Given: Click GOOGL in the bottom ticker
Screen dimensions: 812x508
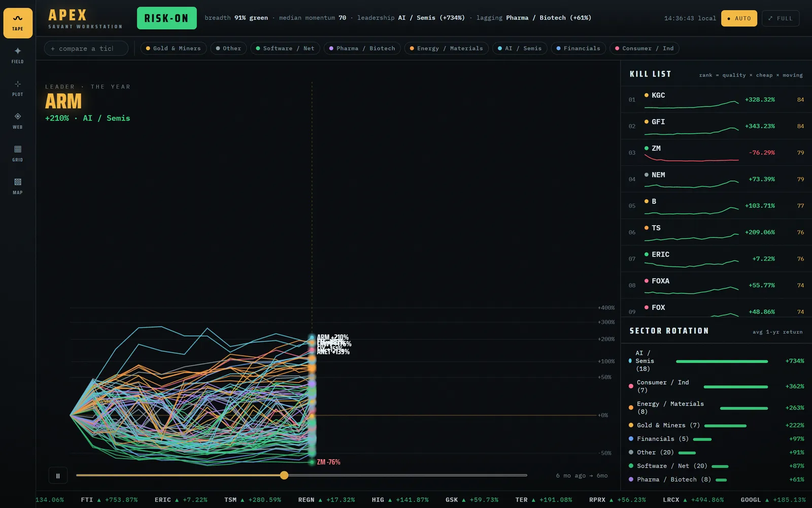Looking at the screenshot, I should pos(773,500).
